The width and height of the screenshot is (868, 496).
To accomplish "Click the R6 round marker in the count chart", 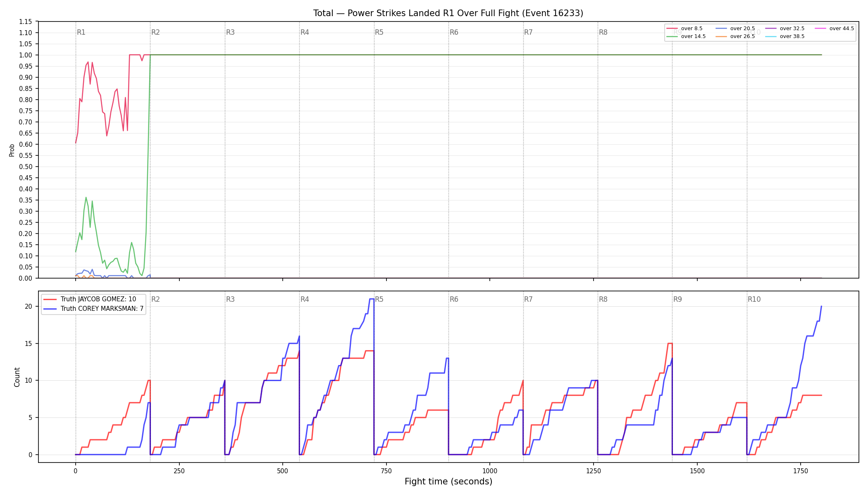I will tap(454, 299).
